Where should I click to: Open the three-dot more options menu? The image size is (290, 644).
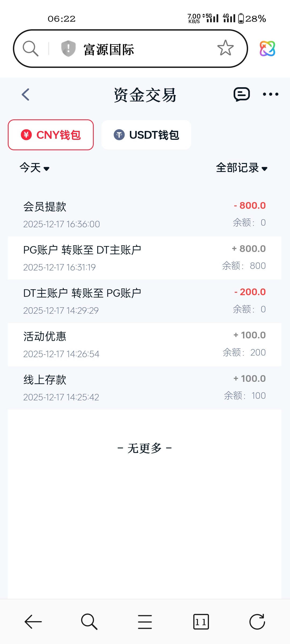click(x=270, y=94)
